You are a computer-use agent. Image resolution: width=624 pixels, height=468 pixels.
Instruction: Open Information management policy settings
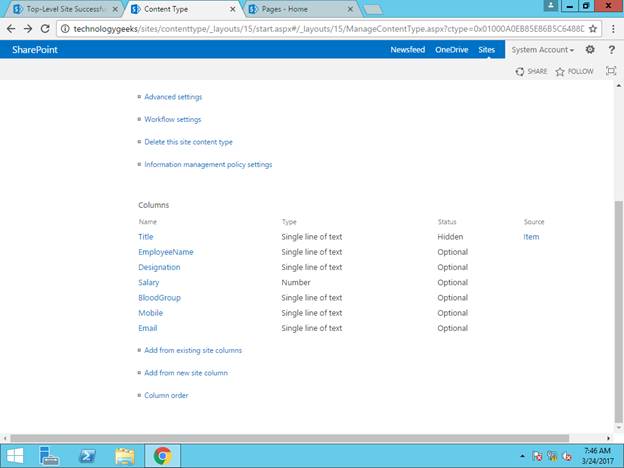pyautogui.click(x=208, y=164)
